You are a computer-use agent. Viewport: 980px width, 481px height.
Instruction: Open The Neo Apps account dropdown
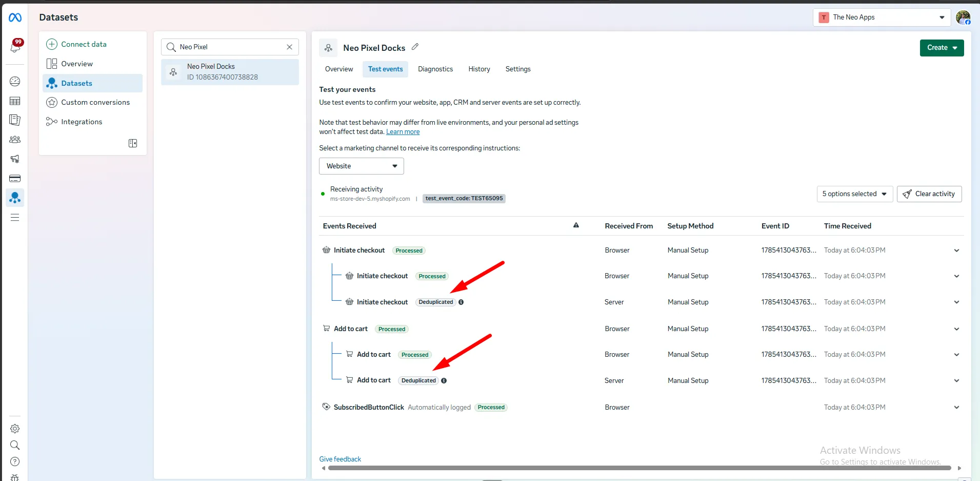882,17
